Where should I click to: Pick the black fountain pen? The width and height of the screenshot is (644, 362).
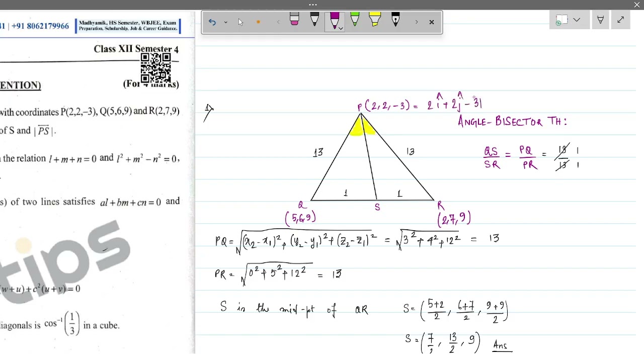[395, 20]
